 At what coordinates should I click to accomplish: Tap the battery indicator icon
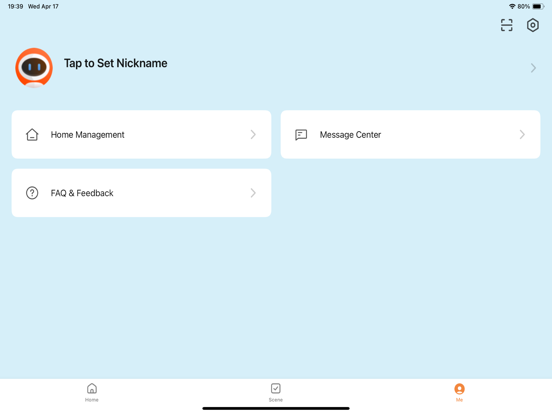[x=538, y=6]
